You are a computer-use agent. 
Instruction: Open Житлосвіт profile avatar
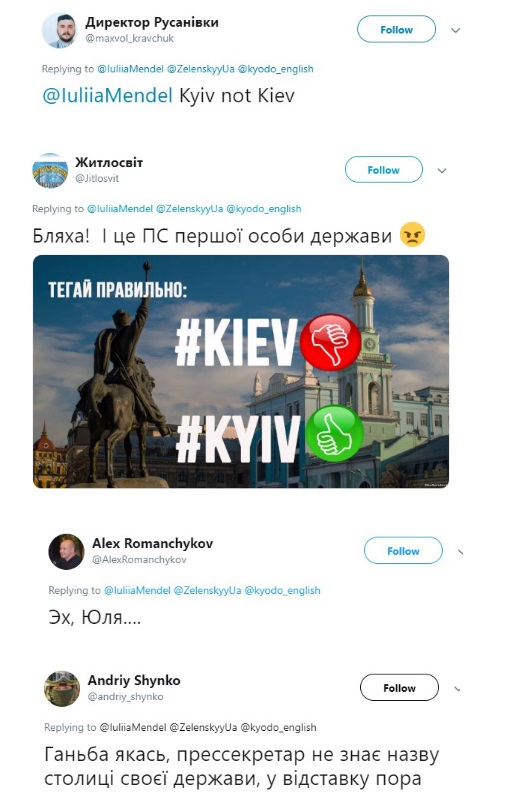click(x=50, y=170)
